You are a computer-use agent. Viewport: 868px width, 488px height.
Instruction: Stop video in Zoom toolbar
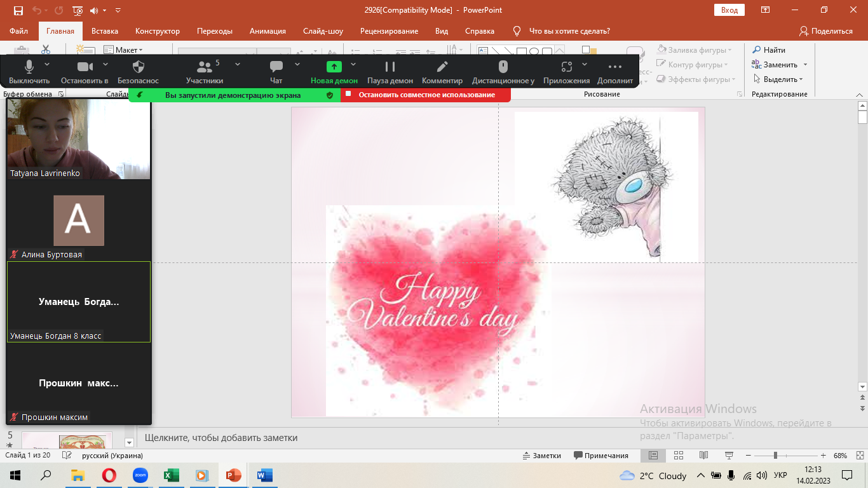85,71
